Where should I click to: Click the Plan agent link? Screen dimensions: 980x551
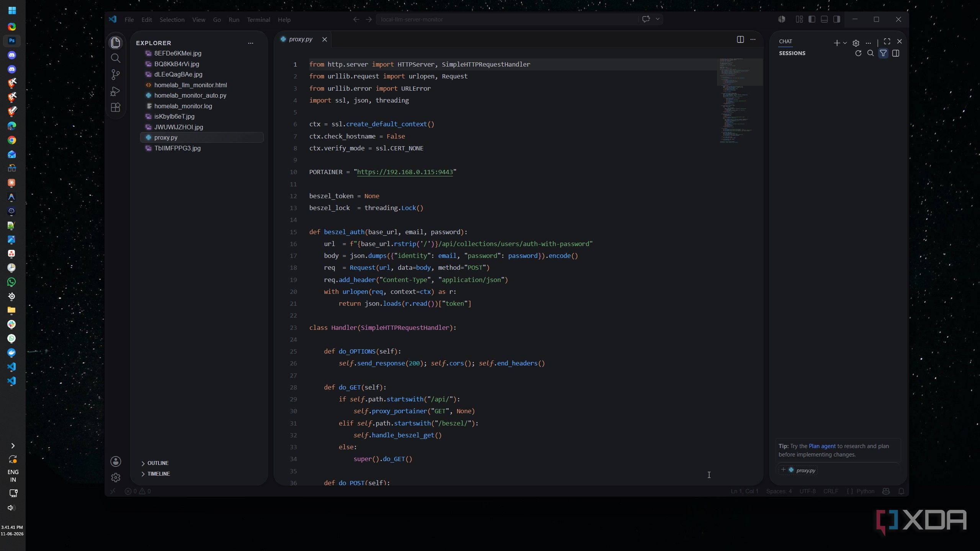(822, 446)
